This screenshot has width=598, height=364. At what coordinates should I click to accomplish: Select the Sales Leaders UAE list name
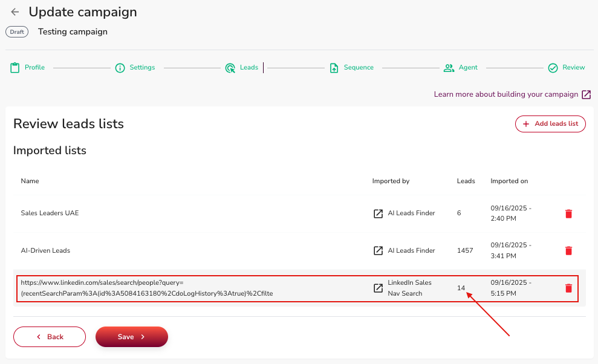(50, 213)
